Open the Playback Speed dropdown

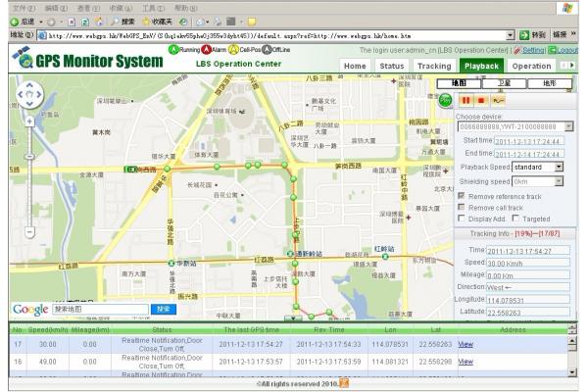[x=559, y=167]
